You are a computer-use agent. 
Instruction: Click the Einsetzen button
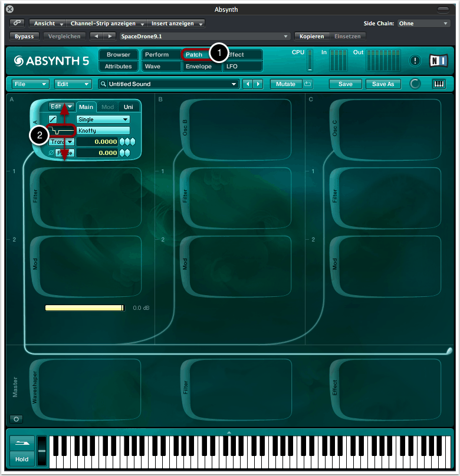(x=347, y=37)
